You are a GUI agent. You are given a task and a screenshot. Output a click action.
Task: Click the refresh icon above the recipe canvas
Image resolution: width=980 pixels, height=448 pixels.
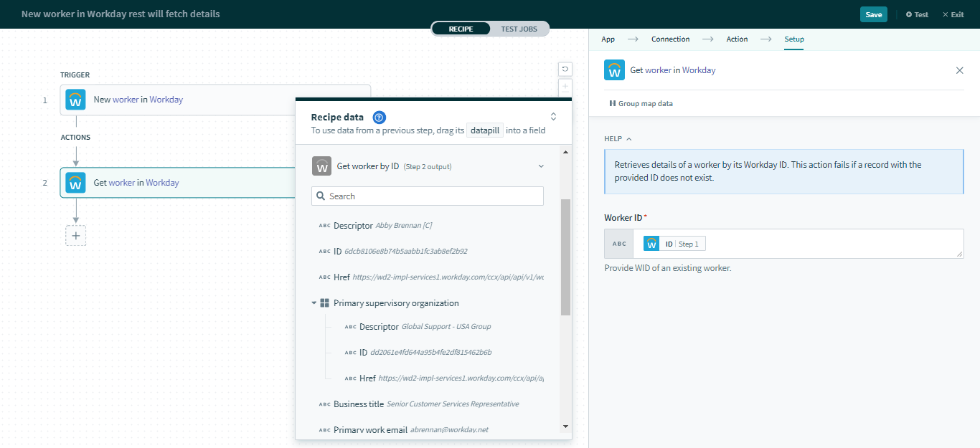pos(565,69)
